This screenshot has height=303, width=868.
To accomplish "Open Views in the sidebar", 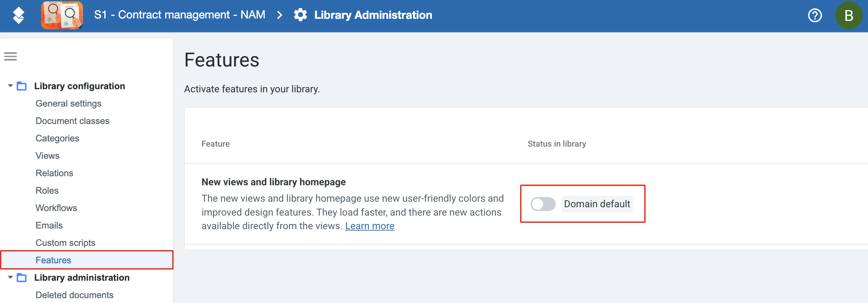I will click(x=47, y=156).
